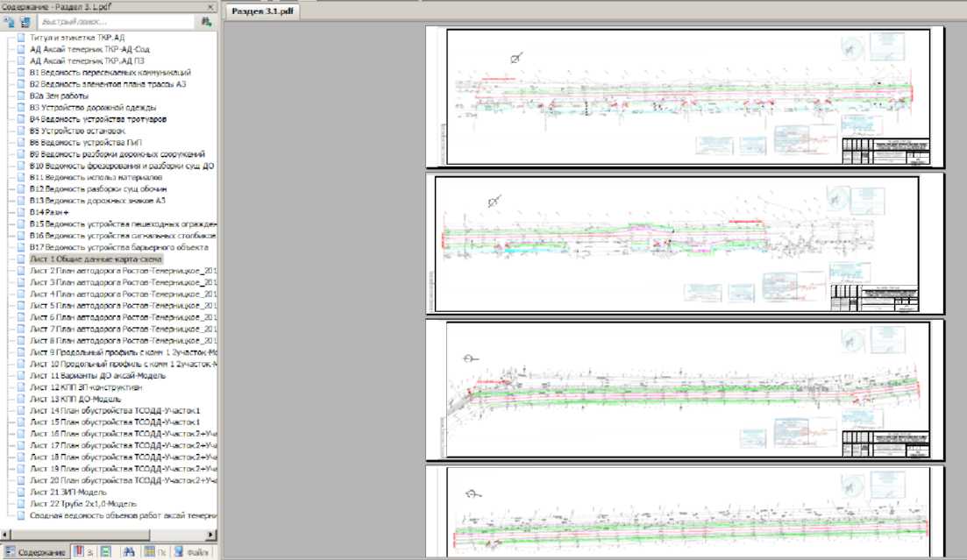Click the Быстрый поиск input field
This screenshot has height=560, width=967.
click(x=116, y=22)
